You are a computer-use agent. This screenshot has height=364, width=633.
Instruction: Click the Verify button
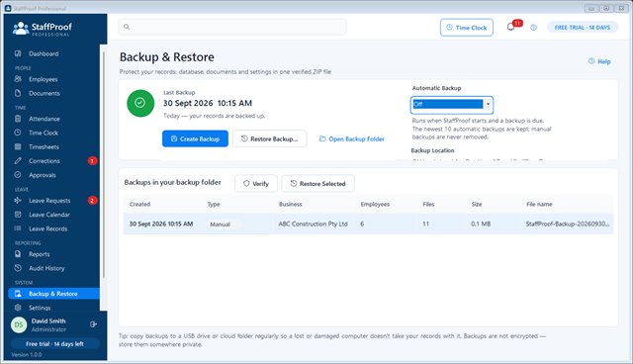pos(256,183)
